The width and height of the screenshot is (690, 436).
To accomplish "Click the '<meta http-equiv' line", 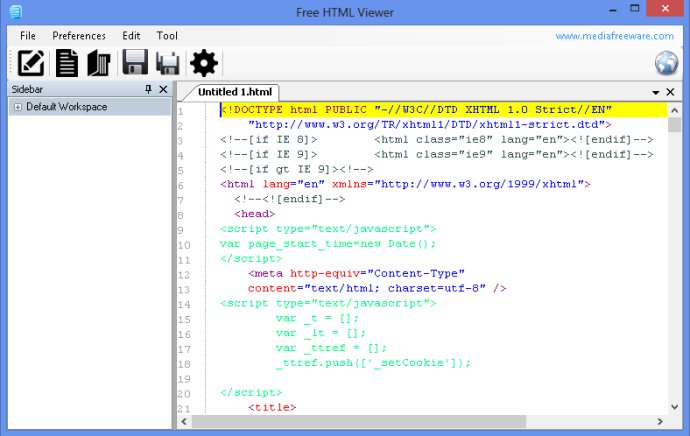I will click(356, 274).
